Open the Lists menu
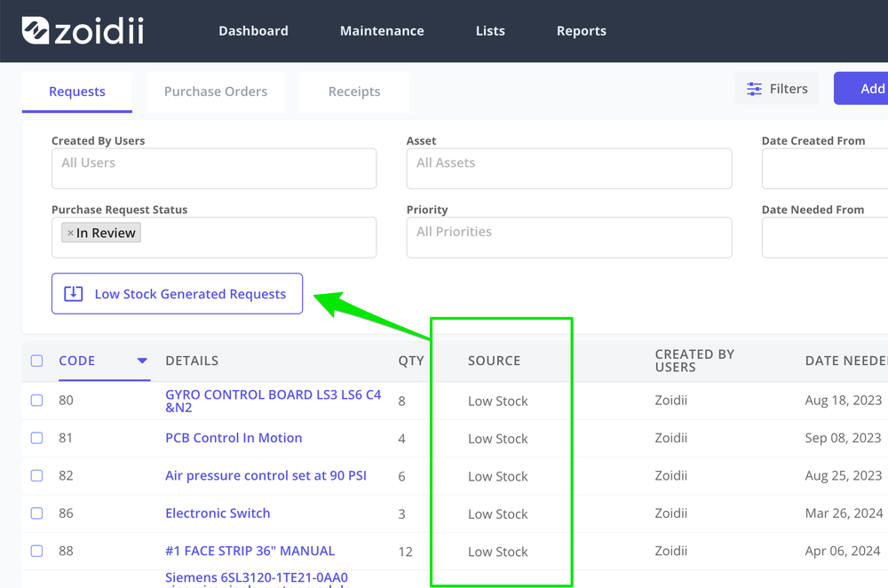Viewport: 888px width, 588px height. [x=490, y=30]
